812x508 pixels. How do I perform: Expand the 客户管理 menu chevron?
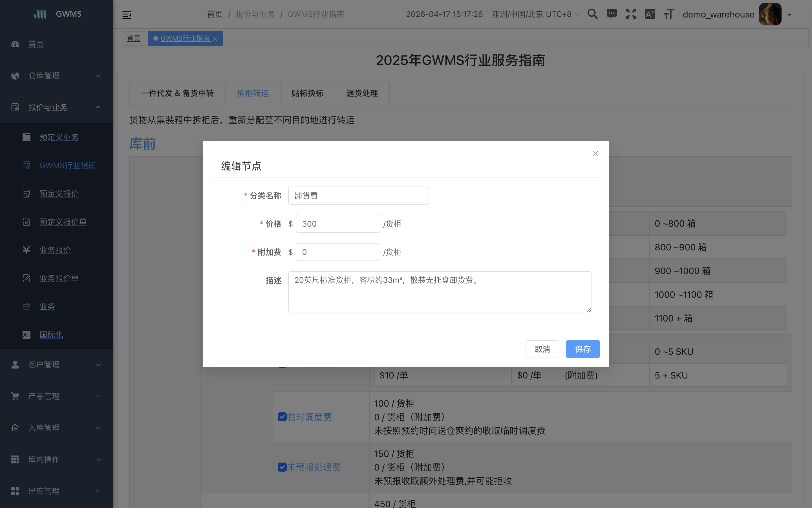[98, 365]
